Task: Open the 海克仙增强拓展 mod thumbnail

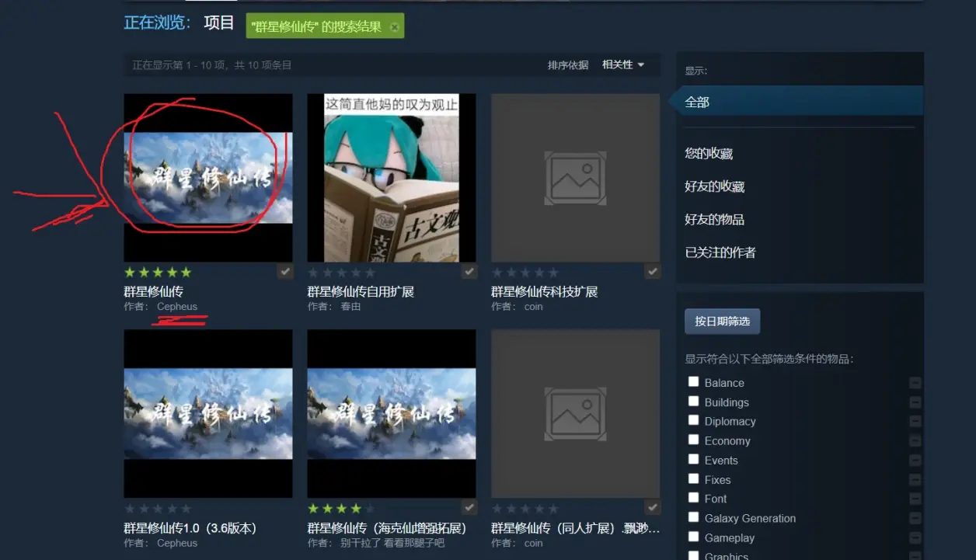Action: point(392,413)
